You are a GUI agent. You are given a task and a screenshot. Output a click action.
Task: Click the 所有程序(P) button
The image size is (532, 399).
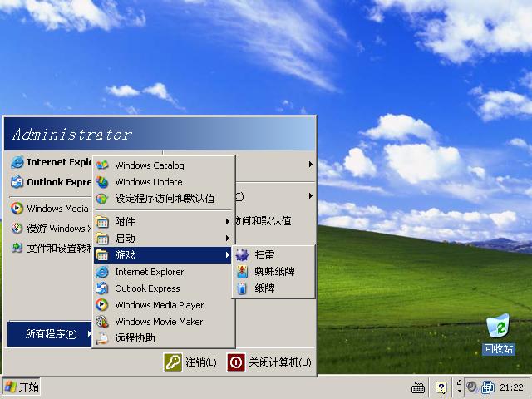click(x=50, y=334)
